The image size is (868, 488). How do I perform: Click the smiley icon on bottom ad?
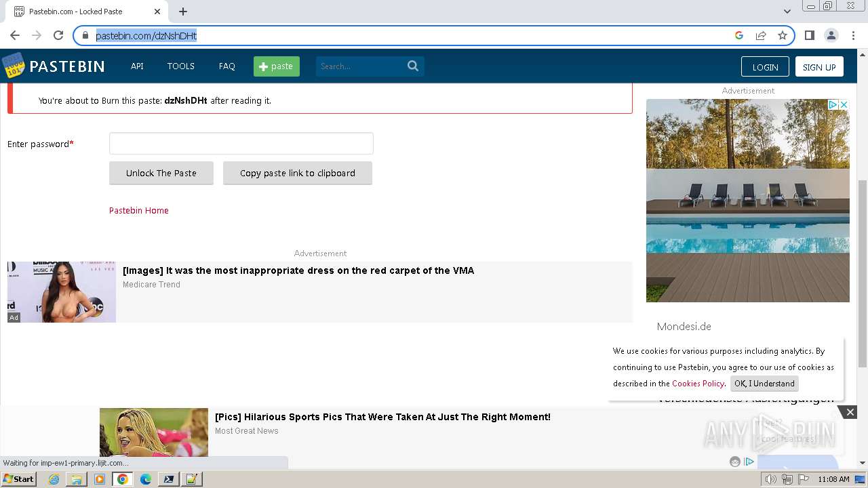(735, 462)
